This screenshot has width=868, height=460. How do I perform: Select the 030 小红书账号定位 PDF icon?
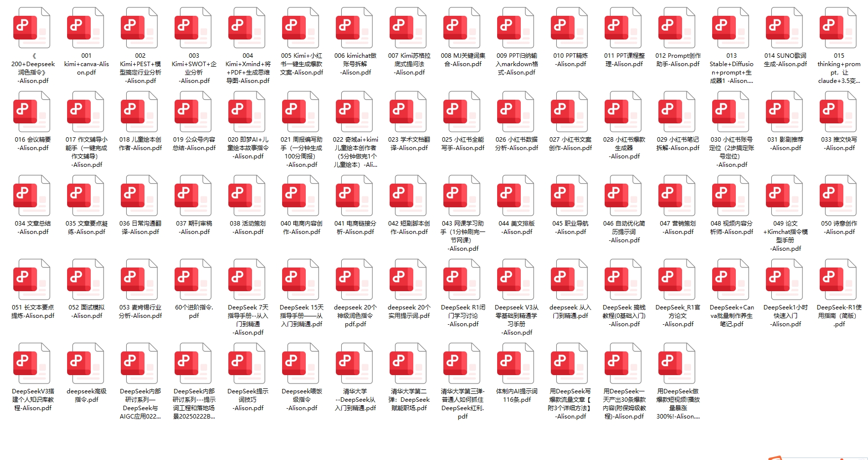(x=730, y=112)
